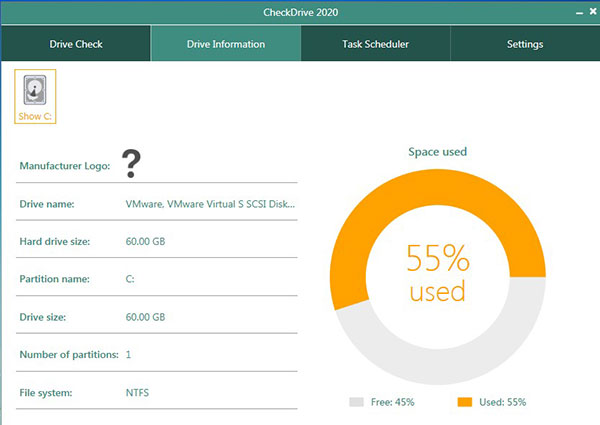The image size is (600, 425).
Task: Click the 55% used text in chart center
Action: [438, 274]
